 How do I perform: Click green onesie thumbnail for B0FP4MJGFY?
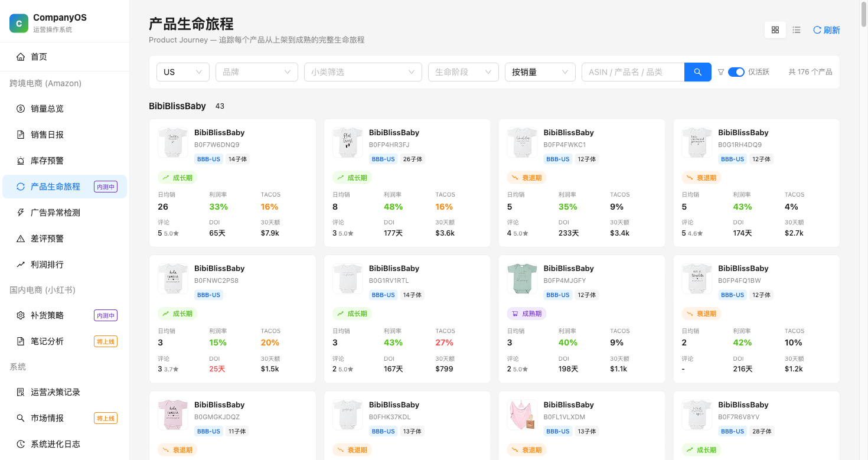coord(522,279)
